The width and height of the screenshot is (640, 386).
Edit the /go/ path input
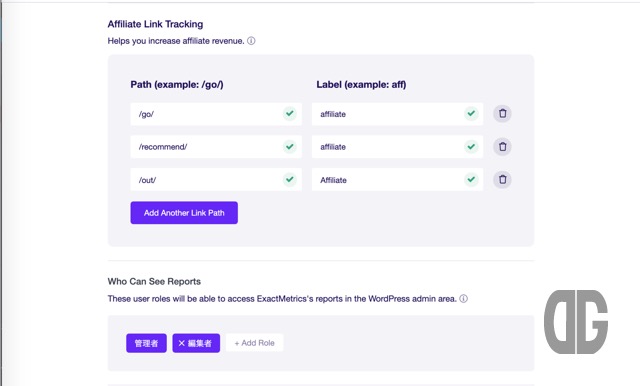216,114
